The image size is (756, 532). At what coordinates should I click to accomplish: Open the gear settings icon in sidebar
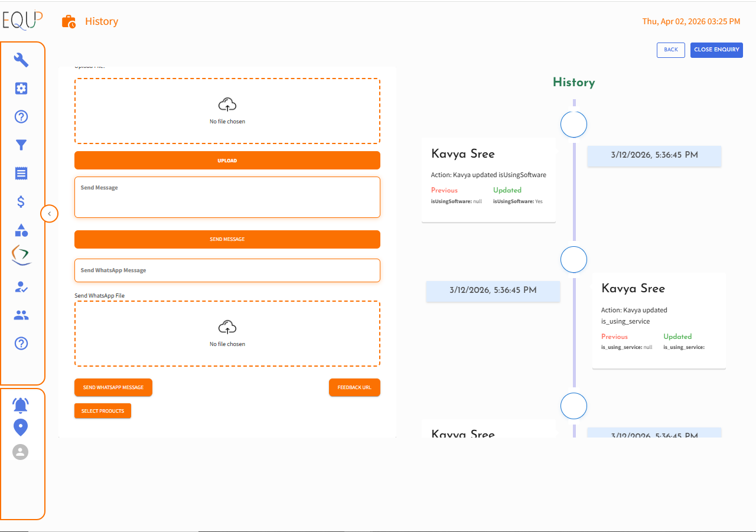point(21,89)
